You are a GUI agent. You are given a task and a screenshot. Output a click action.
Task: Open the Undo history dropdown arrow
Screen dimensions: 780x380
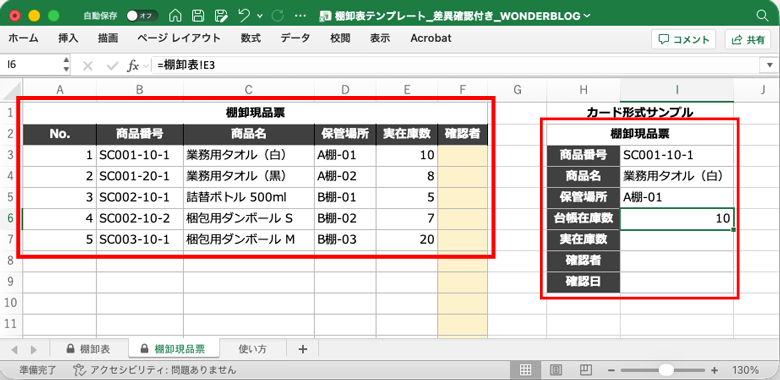260,16
